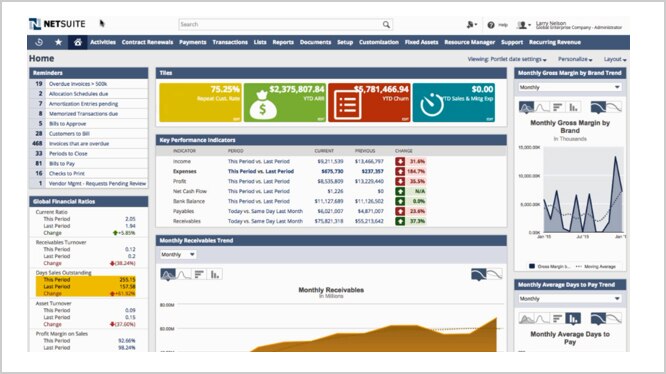666x374 pixels.
Task: Open Bills to Approve reminder
Action: pos(68,124)
